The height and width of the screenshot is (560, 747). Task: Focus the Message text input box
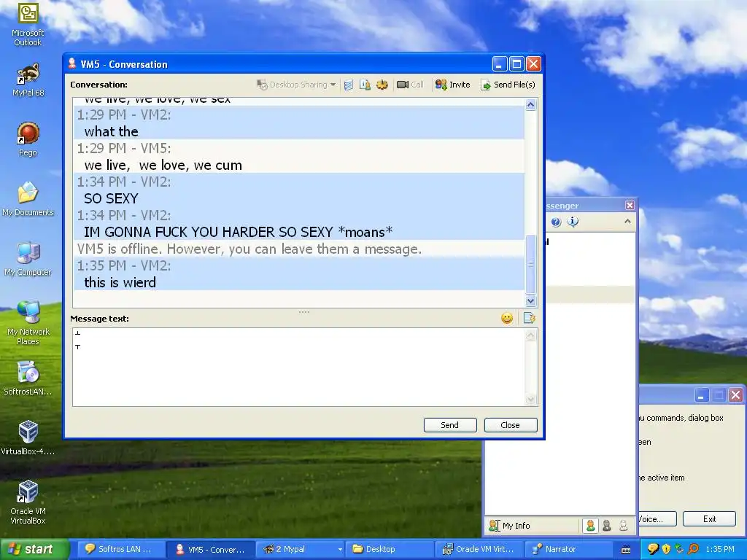(298, 367)
